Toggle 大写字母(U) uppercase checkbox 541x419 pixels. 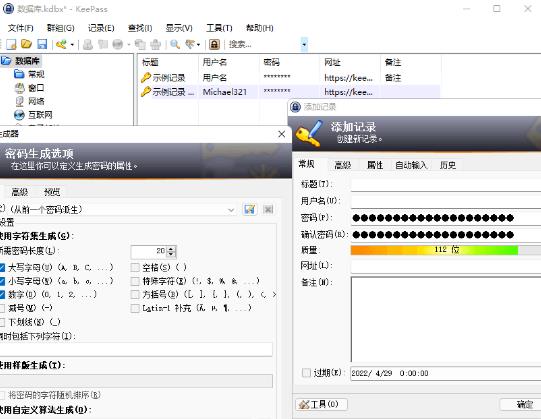[x=2, y=267]
